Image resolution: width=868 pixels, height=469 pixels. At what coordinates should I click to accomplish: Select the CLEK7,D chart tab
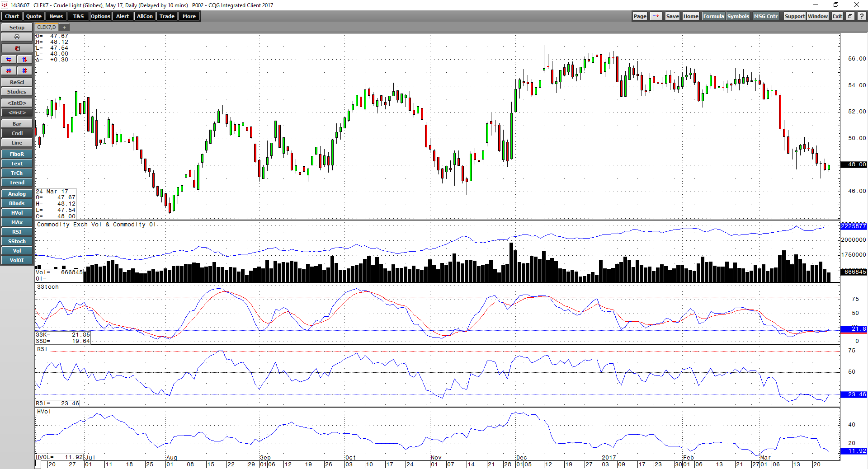point(47,28)
